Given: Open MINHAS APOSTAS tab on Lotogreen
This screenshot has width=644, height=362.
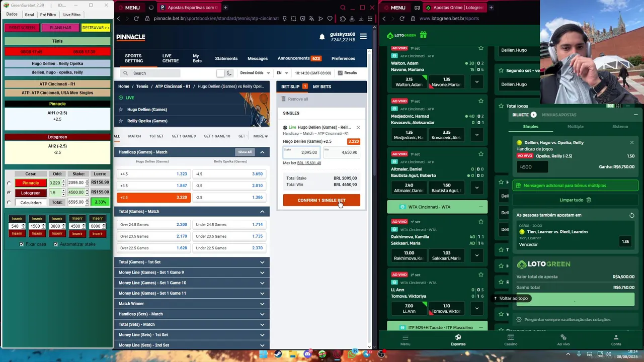Looking at the screenshot, I should [559, 115].
